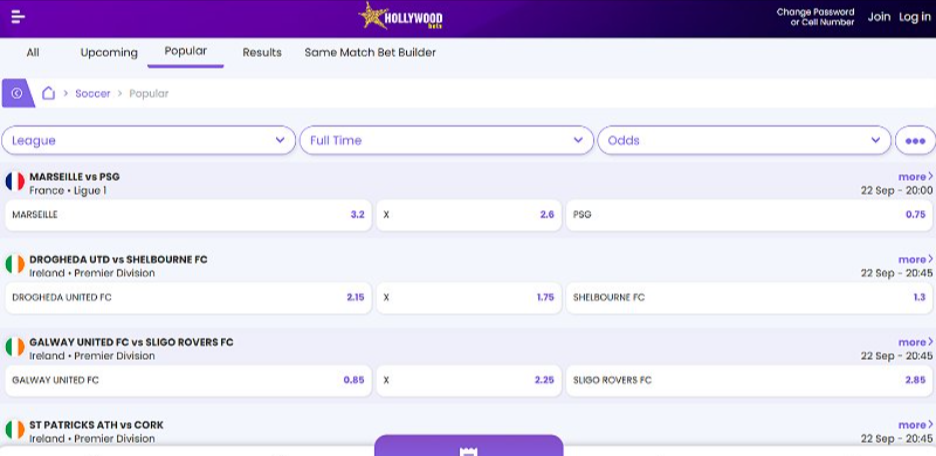Screen dimensions: 936x456
Task: Go to home via house icon
Action: [x=48, y=93]
